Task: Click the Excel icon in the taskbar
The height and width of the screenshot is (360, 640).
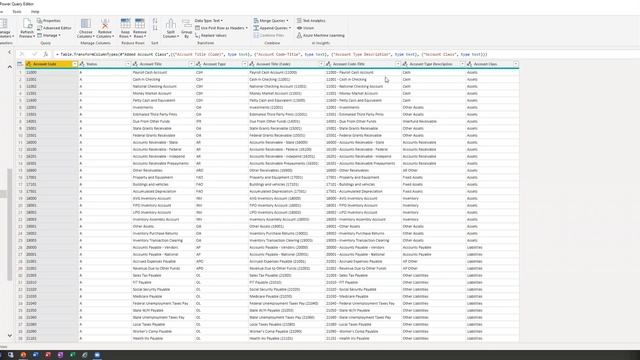Action: 72,355
